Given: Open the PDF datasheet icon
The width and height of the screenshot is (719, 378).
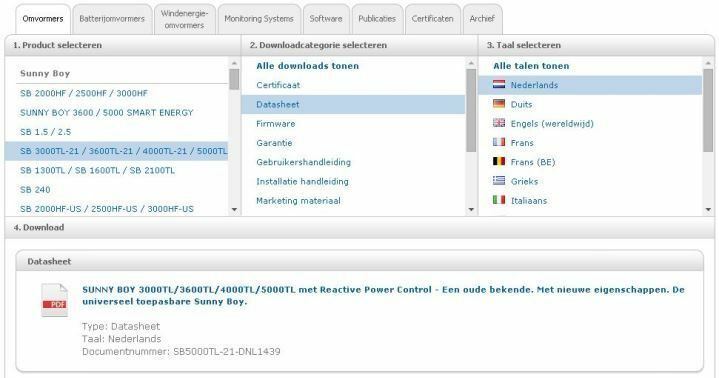Looking at the screenshot, I should [x=55, y=300].
